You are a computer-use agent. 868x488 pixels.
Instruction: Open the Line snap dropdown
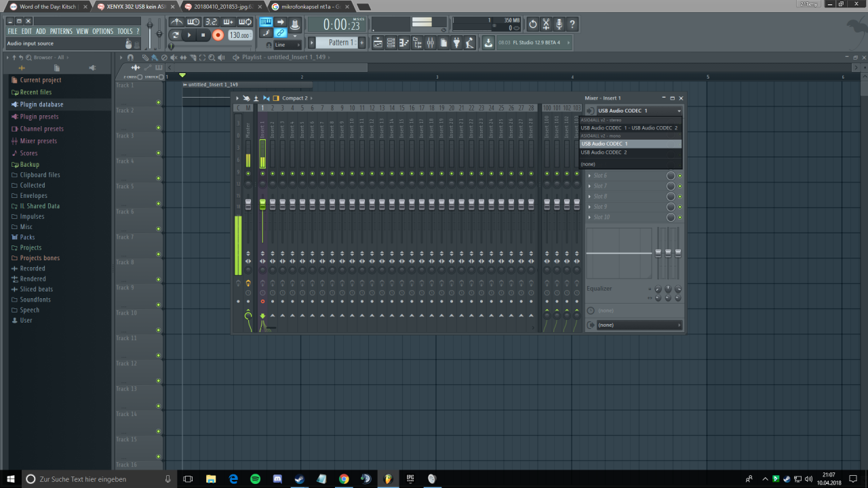click(x=287, y=45)
